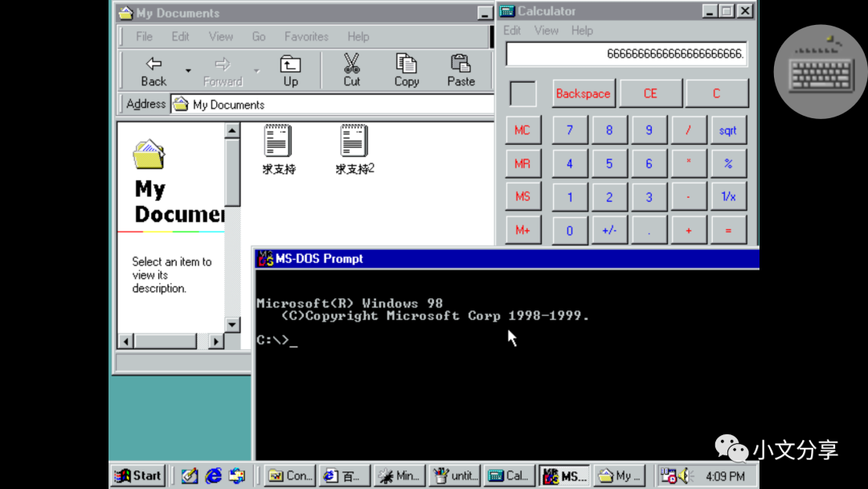The image size is (868, 489).
Task: Click Calculator digit 2
Action: tap(609, 196)
